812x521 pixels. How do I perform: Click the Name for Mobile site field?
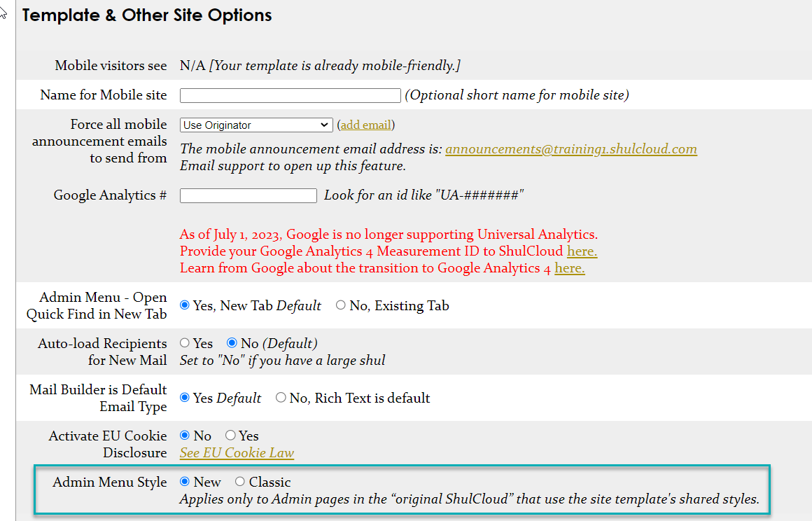point(290,95)
